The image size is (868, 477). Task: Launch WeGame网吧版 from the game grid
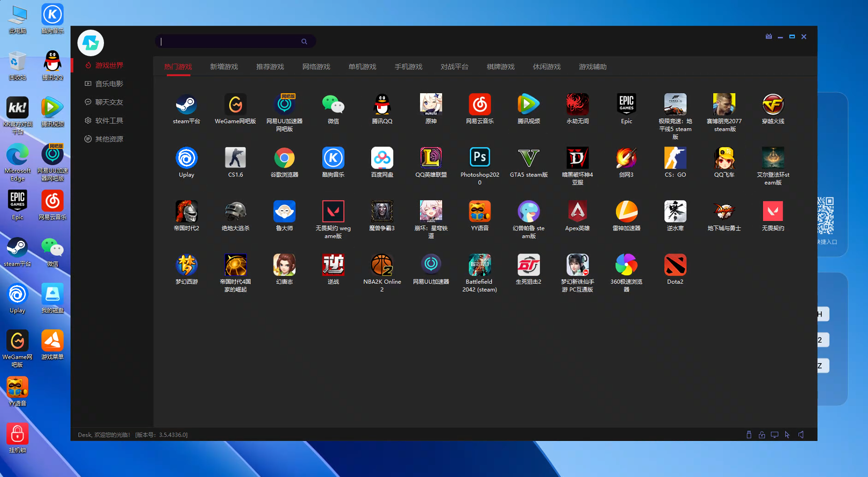(x=235, y=105)
